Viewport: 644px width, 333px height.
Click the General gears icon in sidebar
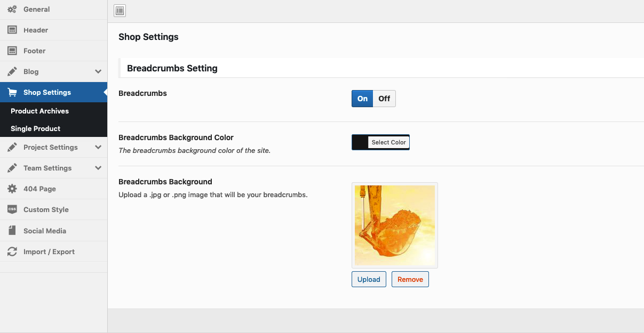click(12, 9)
